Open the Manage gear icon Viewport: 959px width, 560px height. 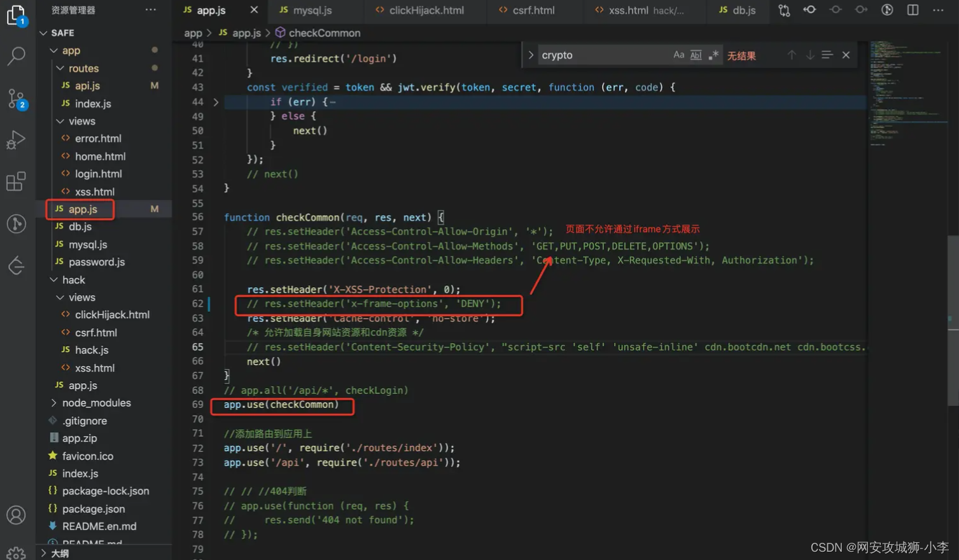click(16, 552)
